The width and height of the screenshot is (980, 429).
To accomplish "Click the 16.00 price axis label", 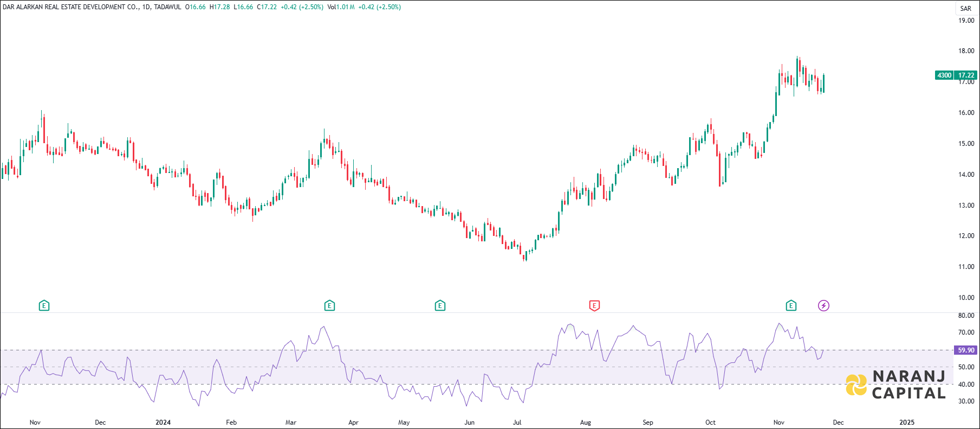I will tap(966, 113).
